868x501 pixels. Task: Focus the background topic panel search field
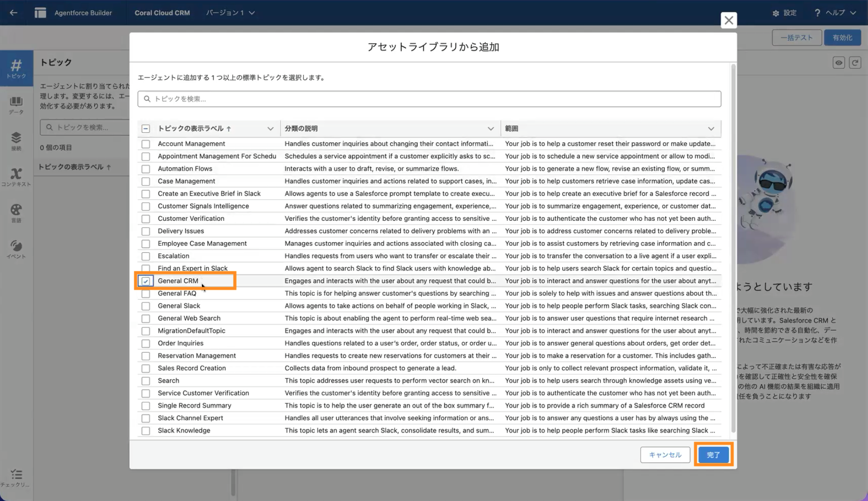pyautogui.click(x=84, y=127)
